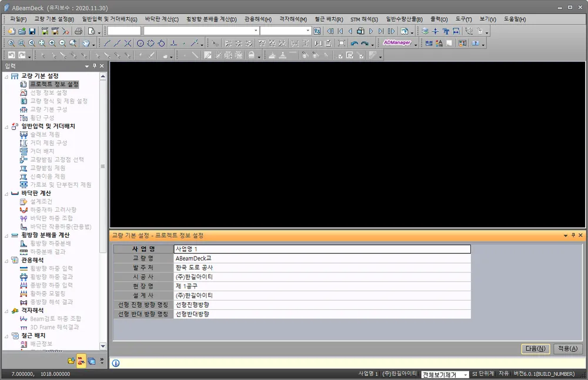This screenshot has height=380, width=588.
Task: Select the circle draw tool
Action: 140,43
